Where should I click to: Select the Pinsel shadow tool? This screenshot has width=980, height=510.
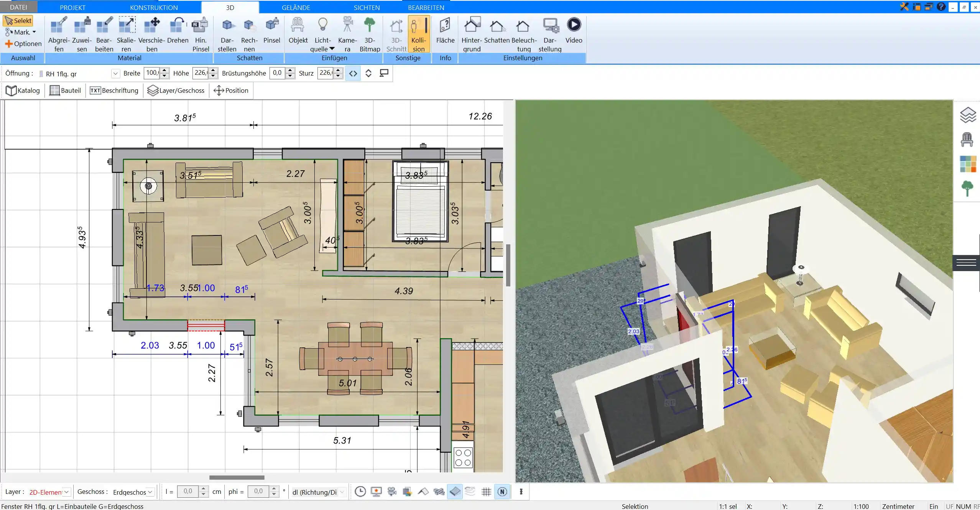272,31
